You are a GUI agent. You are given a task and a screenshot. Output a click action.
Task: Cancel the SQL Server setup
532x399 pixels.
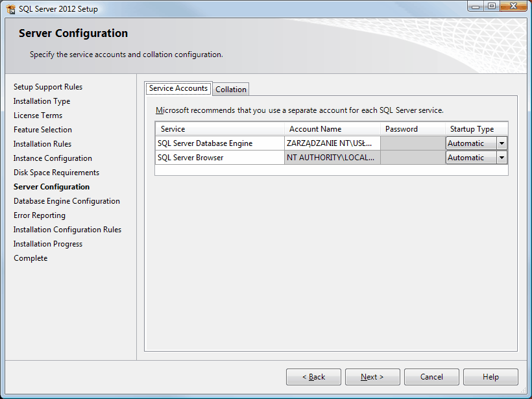click(x=431, y=377)
